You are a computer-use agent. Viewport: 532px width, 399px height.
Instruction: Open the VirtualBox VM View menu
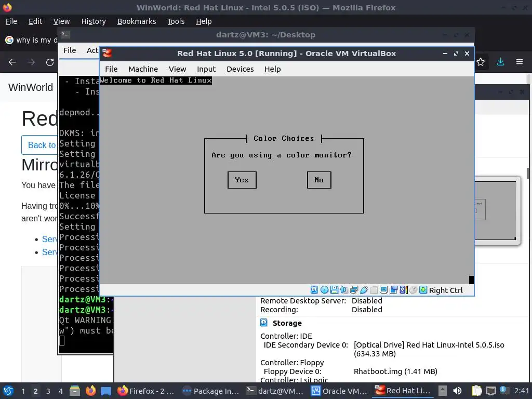coord(178,69)
